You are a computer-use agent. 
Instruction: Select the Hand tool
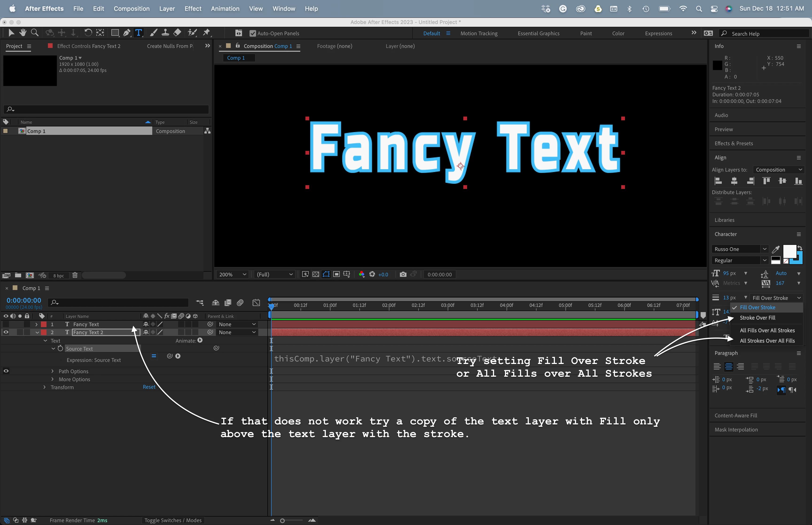point(23,33)
